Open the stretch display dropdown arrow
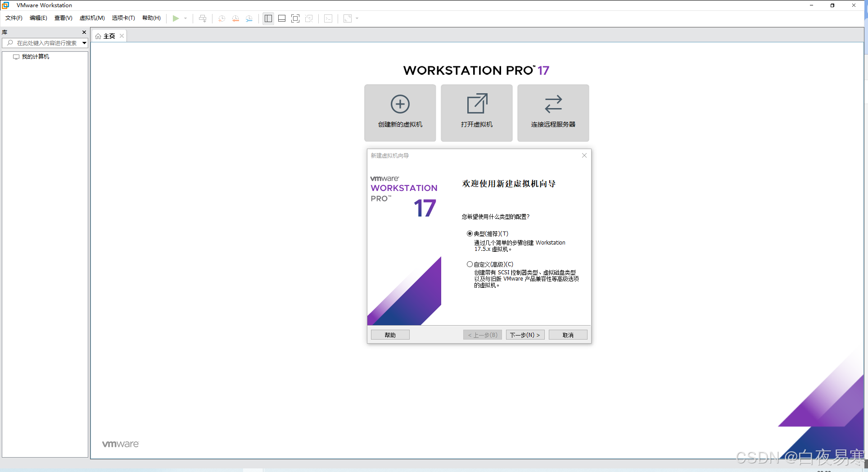 (x=357, y=18)
